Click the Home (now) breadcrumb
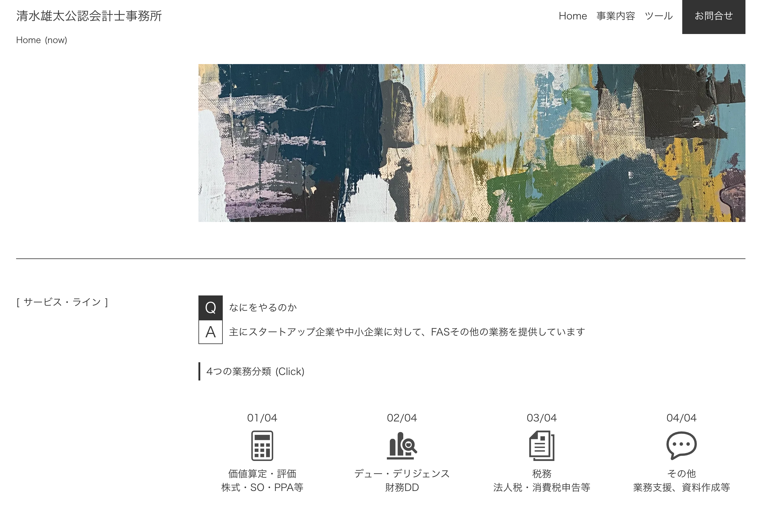Screen dimensions: 764x532 click(x=42, y=40)
